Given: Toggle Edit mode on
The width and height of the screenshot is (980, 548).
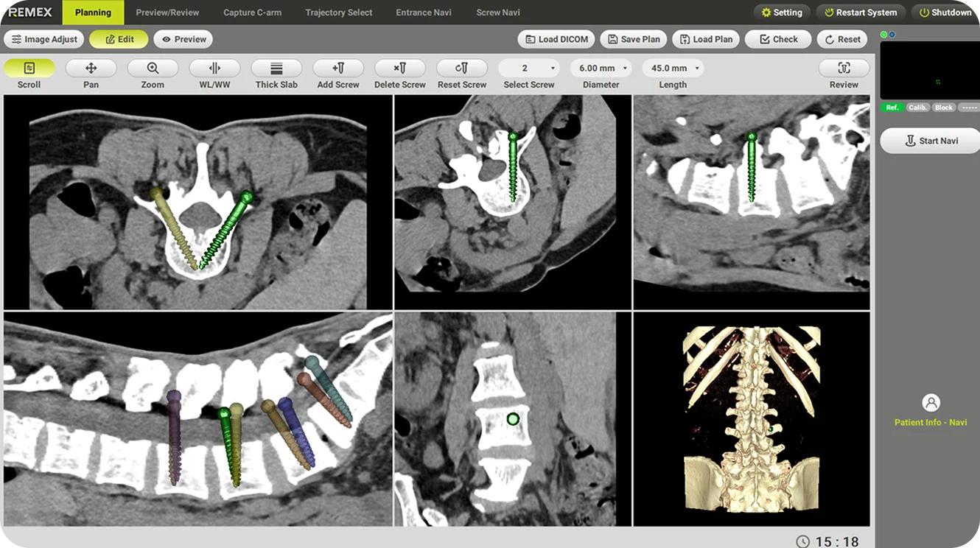Looking at the screenshot, I should coord(119,40).
